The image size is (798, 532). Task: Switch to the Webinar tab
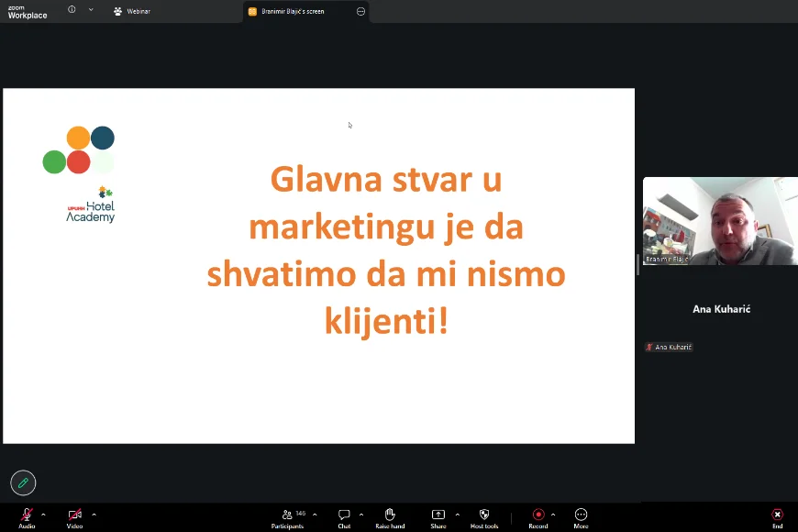[x=132, y=11]
